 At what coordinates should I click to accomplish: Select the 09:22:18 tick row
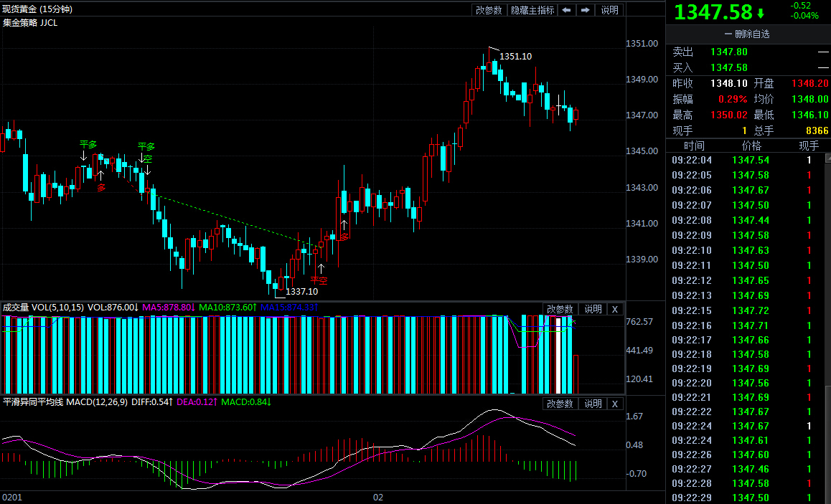point(745,354)
